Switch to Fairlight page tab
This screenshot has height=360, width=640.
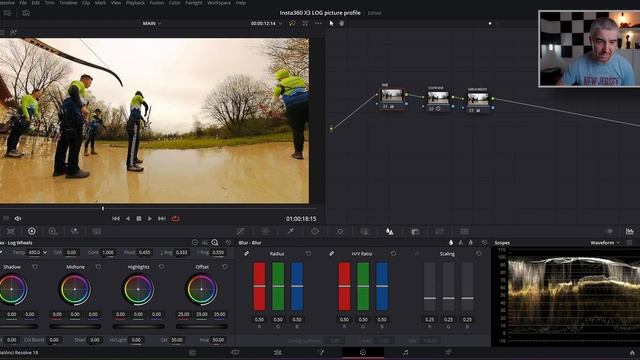point(405,352)
